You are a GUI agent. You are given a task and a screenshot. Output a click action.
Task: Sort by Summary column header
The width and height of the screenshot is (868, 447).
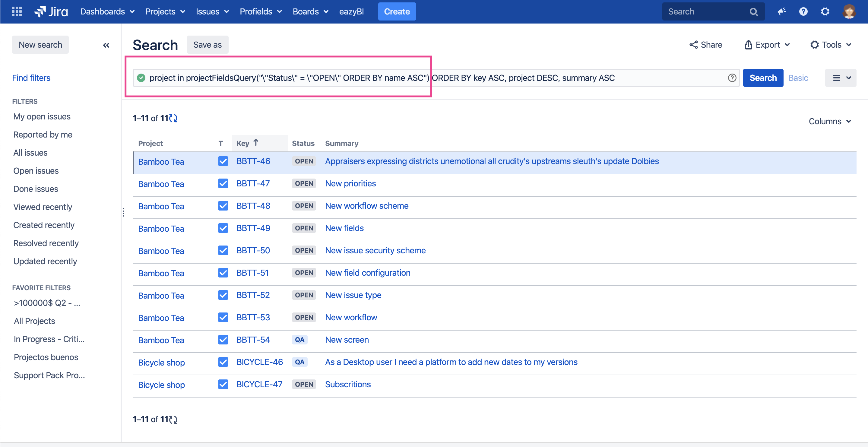pos(342,143)
